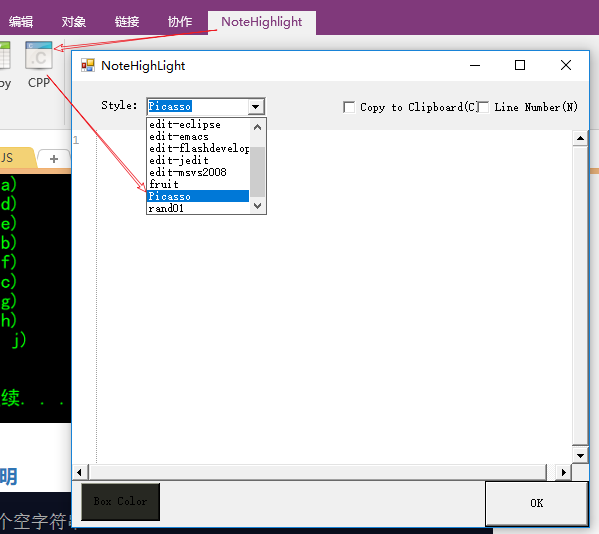Choose edit-jedit style from the list
Viewport: 599px width, 534px height.
coord(198,160)
